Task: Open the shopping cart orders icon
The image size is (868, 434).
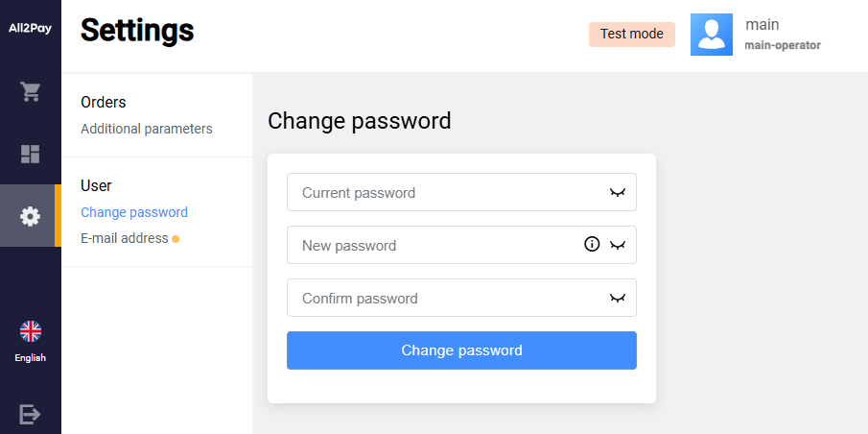Action: pyautogui.click(x=31, y=92)
